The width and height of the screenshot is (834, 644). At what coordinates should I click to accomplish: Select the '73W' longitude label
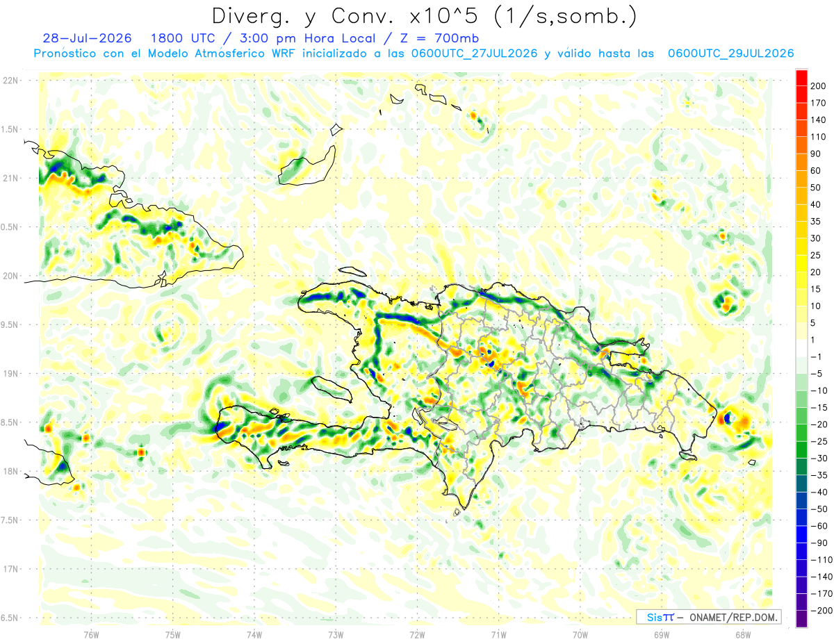click(x=336, y=634)
